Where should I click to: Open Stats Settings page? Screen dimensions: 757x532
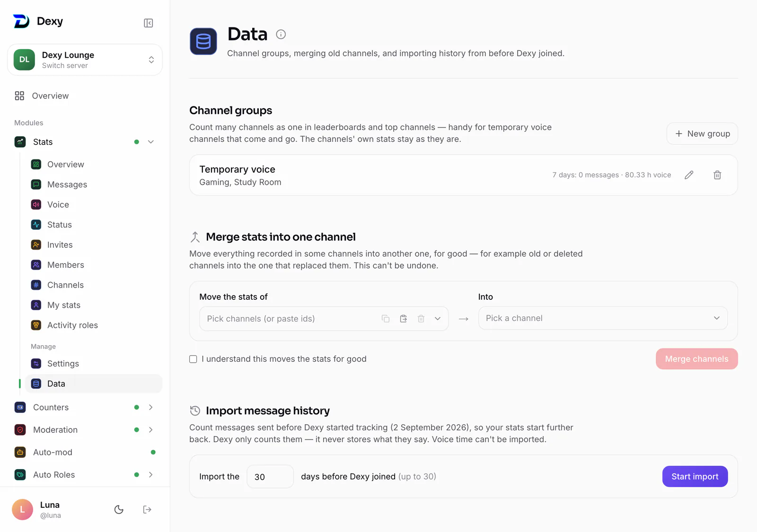[94, 364]
